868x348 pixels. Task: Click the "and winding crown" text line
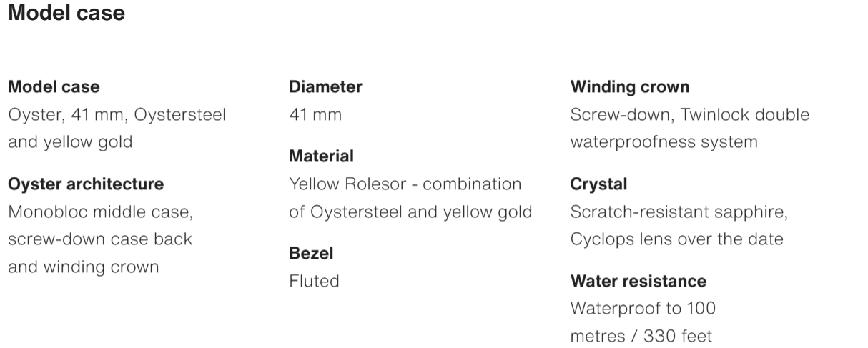(83, 267)
